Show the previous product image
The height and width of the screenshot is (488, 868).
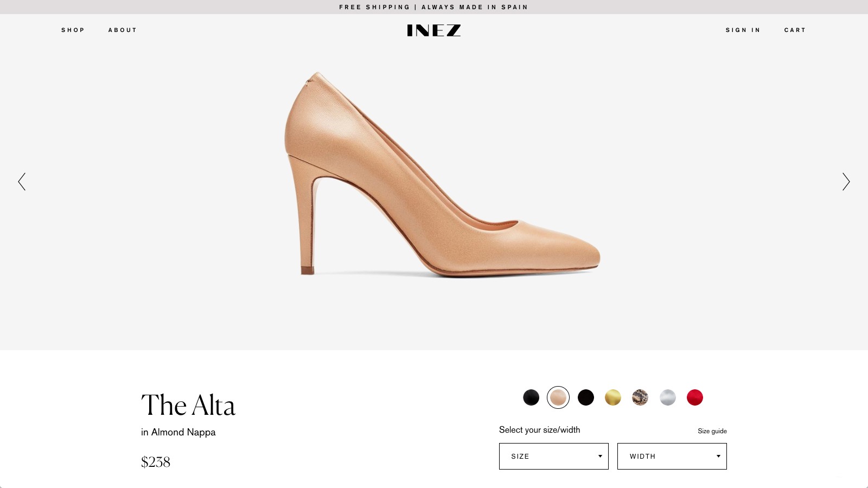click(22, 182)
